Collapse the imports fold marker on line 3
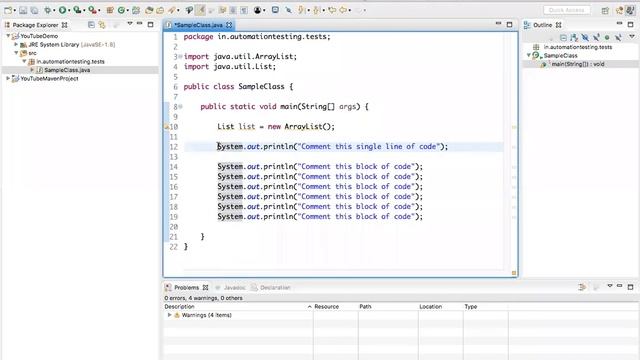This screenshot has height=360, width=640. click(181, 56)
